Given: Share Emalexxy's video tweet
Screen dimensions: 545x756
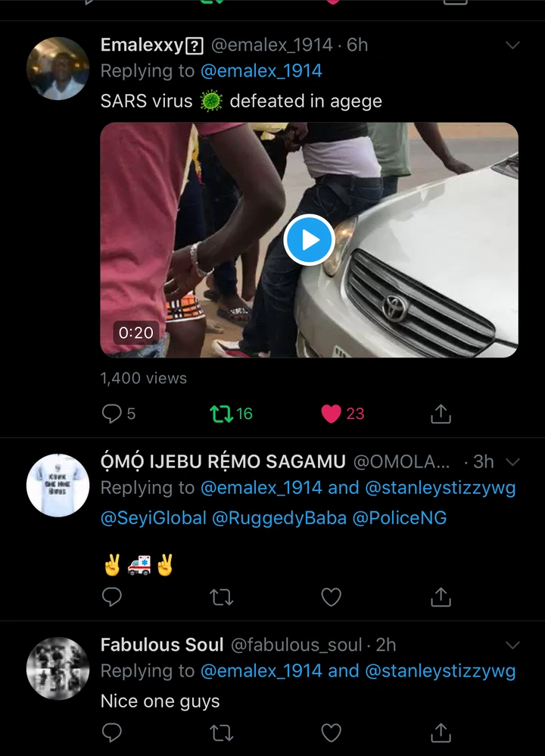Looking at the screenshot, I should (x=441, y=414).
